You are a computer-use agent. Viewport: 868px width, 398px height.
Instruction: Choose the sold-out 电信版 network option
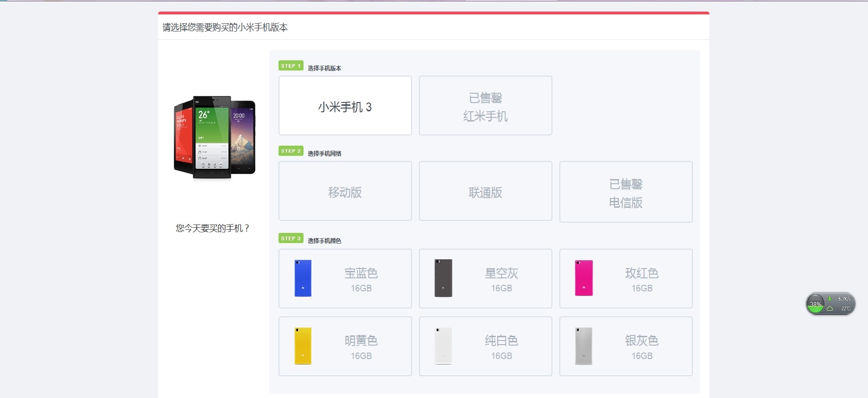(626, 192)
